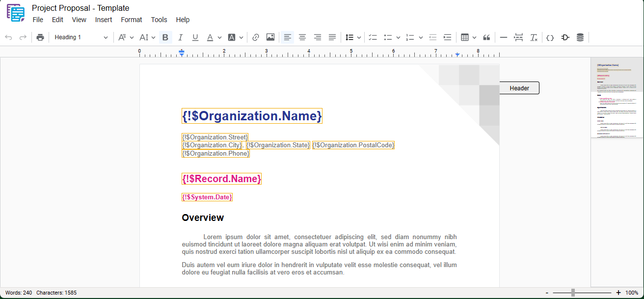Open the Heading 1 style dropdown

coord(81,37)
